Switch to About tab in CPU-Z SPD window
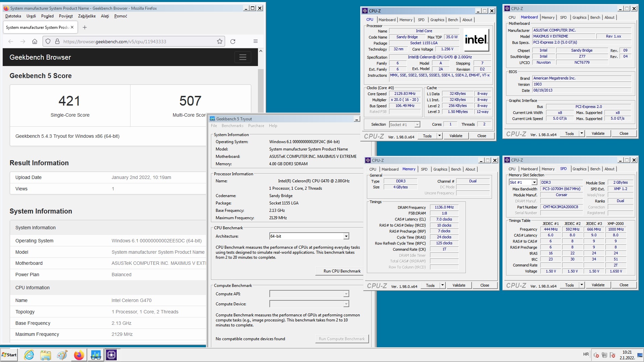This screenshot has width=644, height=362. pos(609,169)
